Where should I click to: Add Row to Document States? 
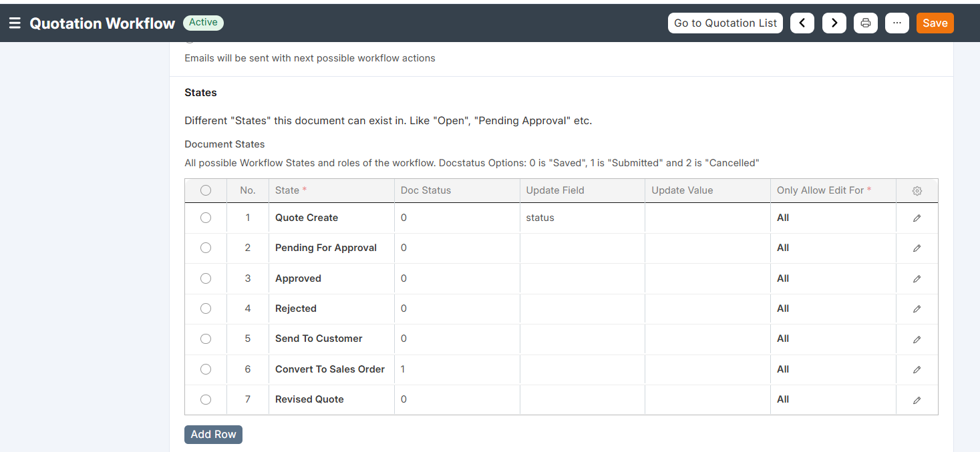213,434
